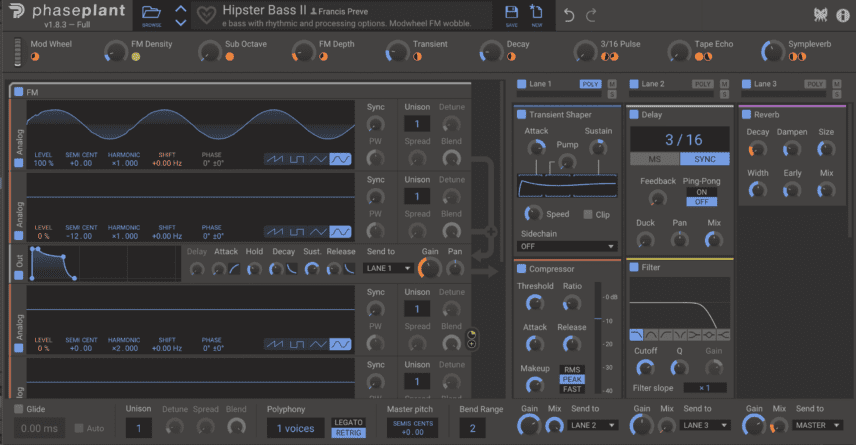
Task: Choose the low-pass filter type icon
Action: click(x=637, y=335)
